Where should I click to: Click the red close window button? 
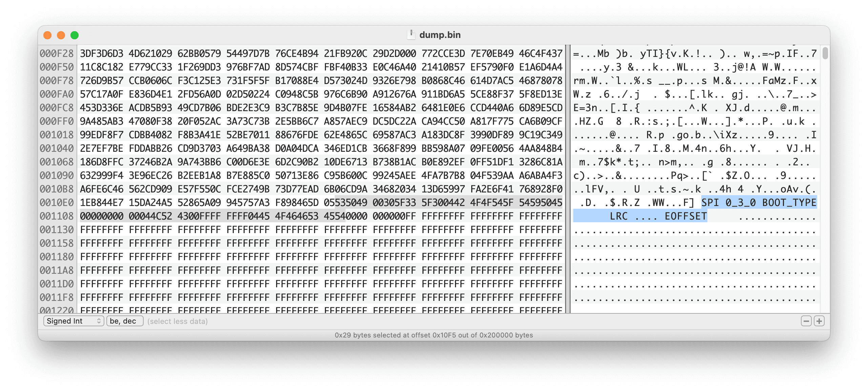point(47,35)
